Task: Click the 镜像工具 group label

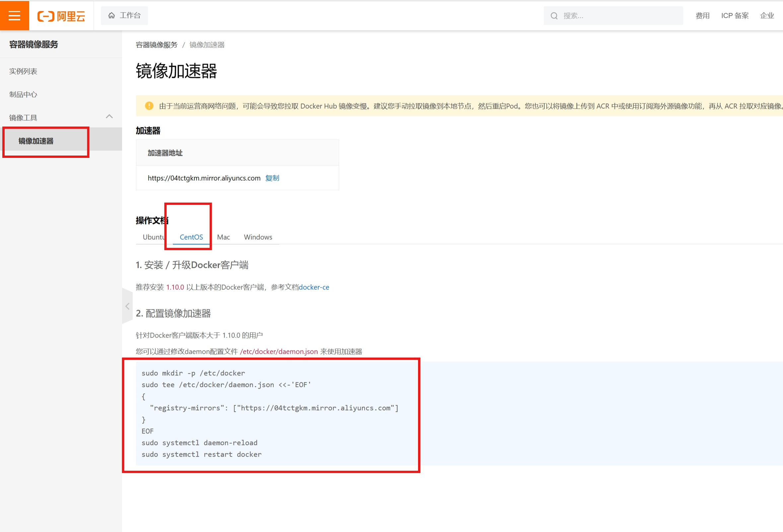Action: tap(23, 117)
